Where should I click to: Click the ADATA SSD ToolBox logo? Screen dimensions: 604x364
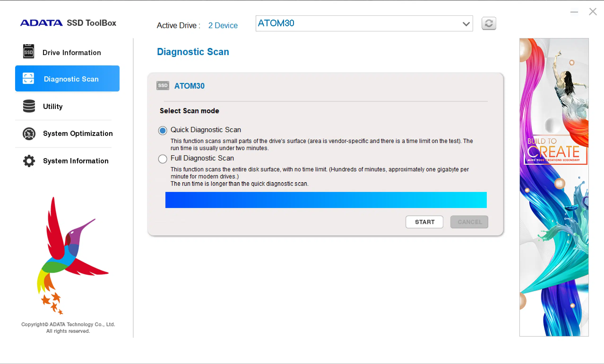tap(68, 23)
